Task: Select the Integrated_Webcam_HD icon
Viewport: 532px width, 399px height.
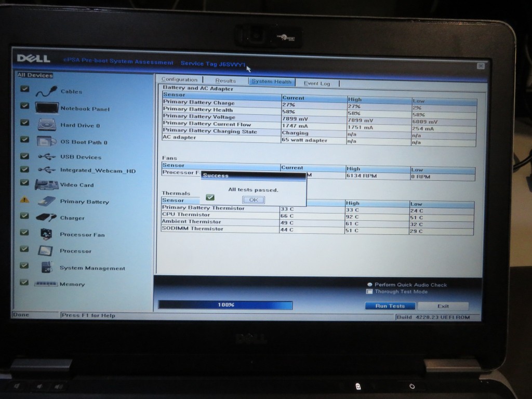Action: (x=47, y=170)
